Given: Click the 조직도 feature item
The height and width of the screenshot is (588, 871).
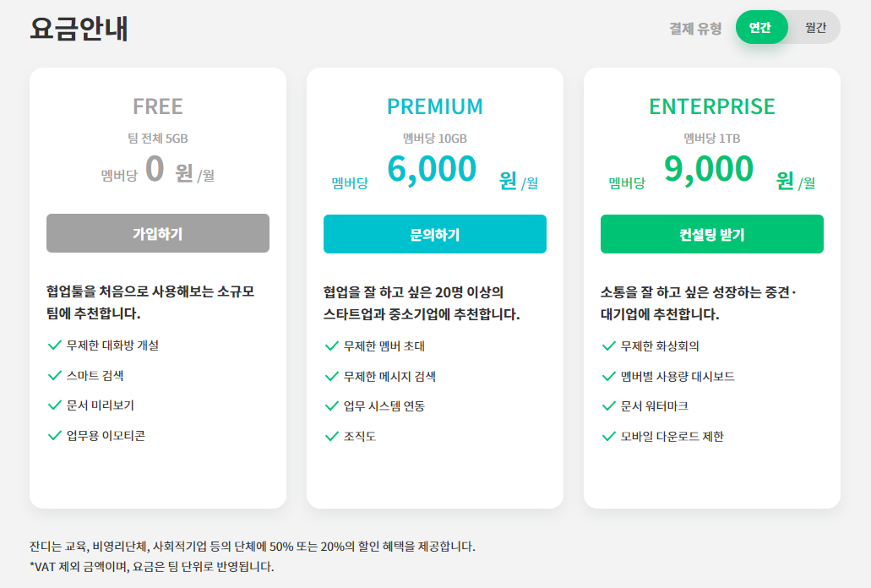Looking at the screenshot, I should coord(359,437).
